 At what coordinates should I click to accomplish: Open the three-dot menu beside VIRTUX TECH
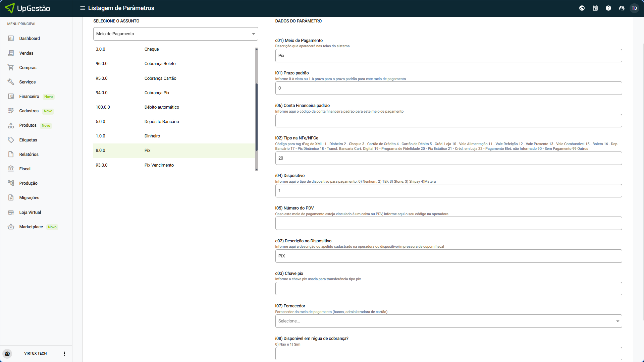[x=64, y=354]
